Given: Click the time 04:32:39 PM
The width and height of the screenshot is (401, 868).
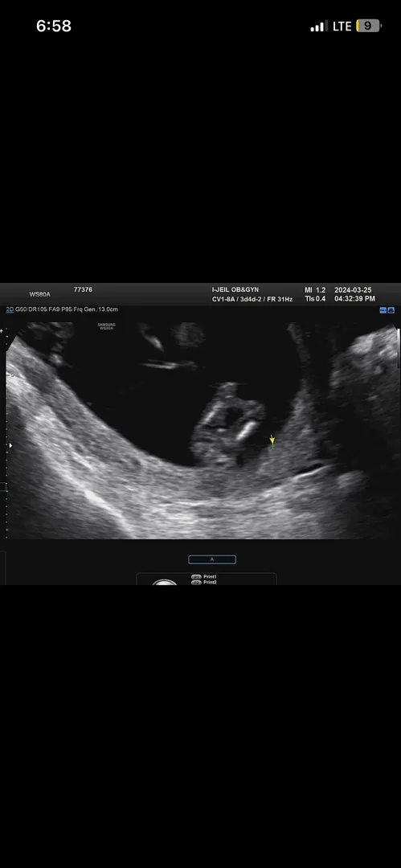Looking at the screenshot, I should (354, 299).
